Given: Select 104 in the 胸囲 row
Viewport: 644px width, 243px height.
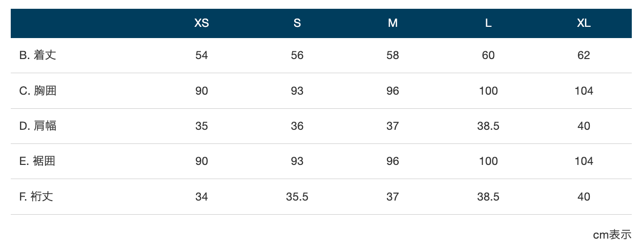Looking at the screenshot, I should pyautogui.click(x=584, y=91).
